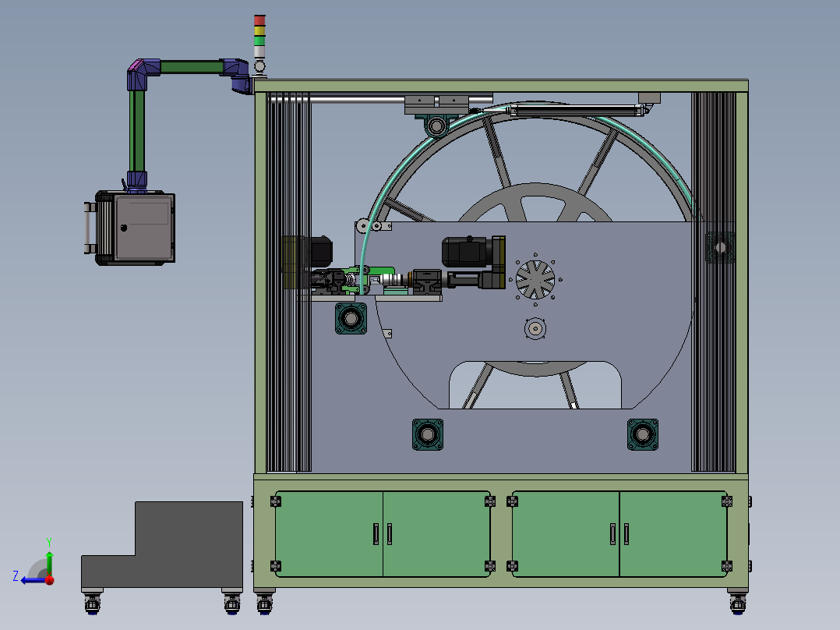Select the rightmost green cabinet door
This screenshot has height=630, width=840.
pyautogui.click(x=673, y=534)
